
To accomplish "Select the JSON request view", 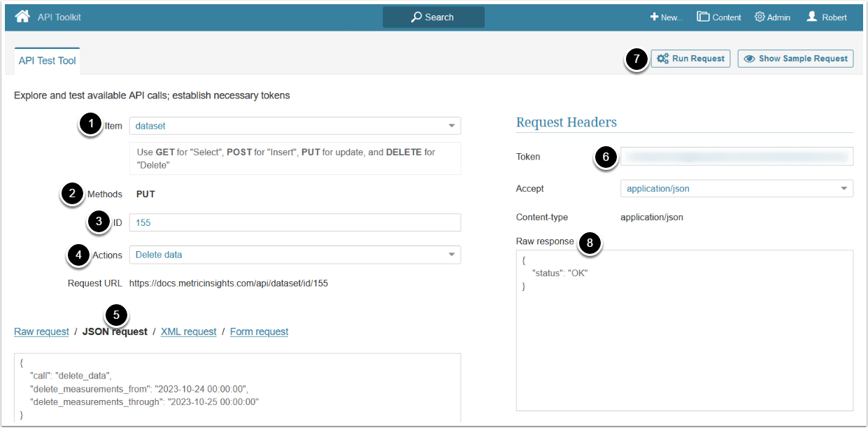I will pos(115,331).
